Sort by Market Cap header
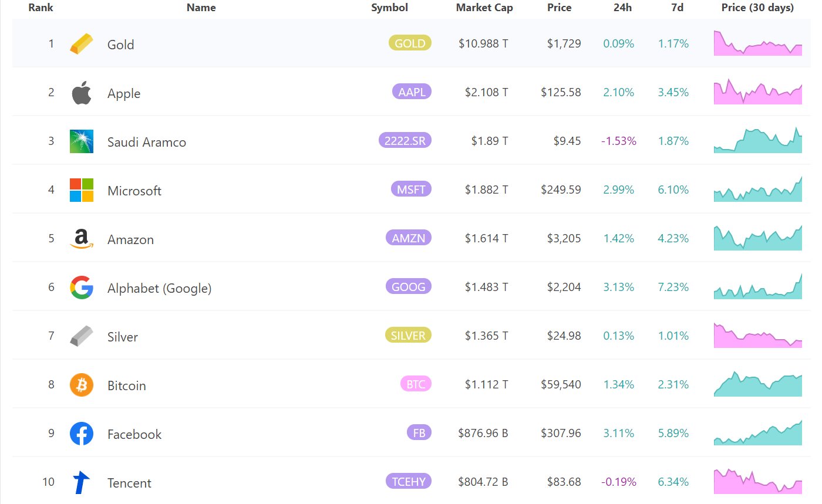822x504 pixels. (484, 8)
